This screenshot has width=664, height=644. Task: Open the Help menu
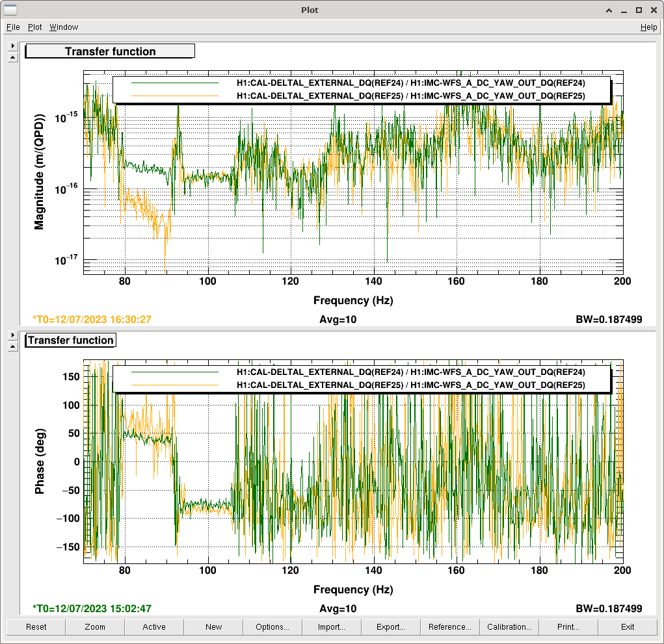coord(648,27)
